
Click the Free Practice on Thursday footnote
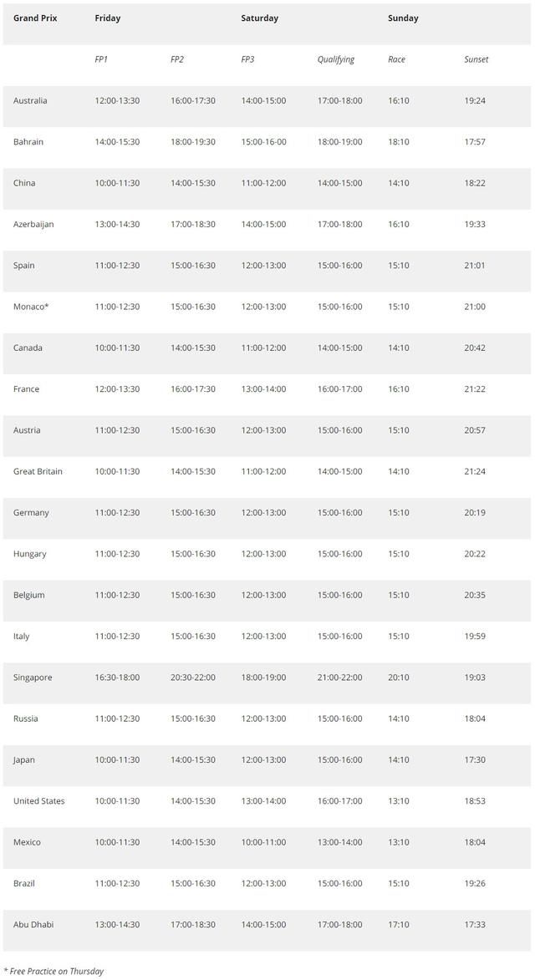[x=53, y=971]
